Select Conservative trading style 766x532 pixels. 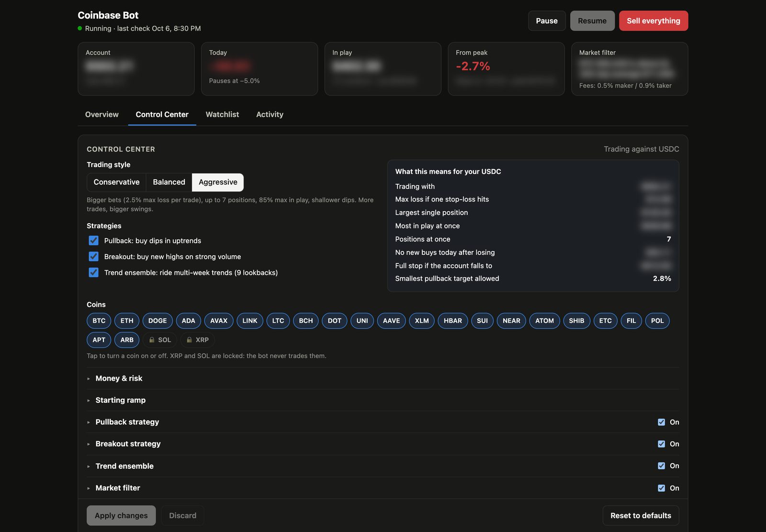(117, 182)
